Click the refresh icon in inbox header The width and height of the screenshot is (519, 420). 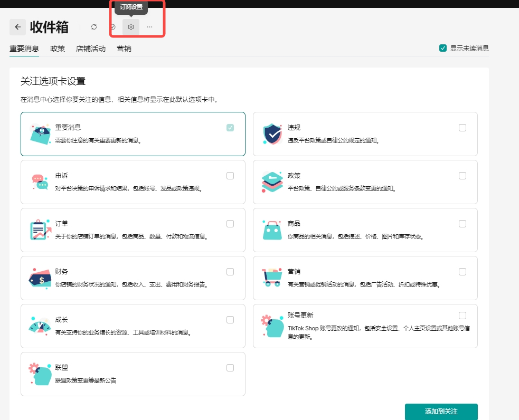coord(94,27)
